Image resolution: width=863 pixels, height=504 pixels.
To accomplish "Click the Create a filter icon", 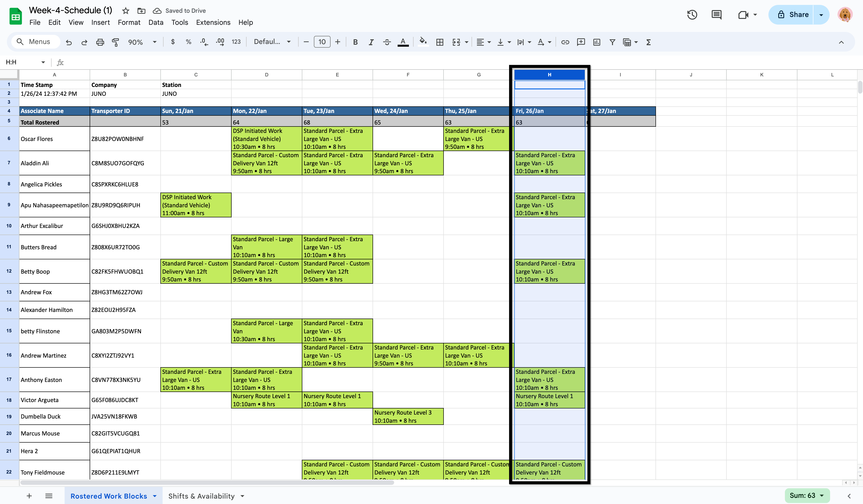I will 612,42.
